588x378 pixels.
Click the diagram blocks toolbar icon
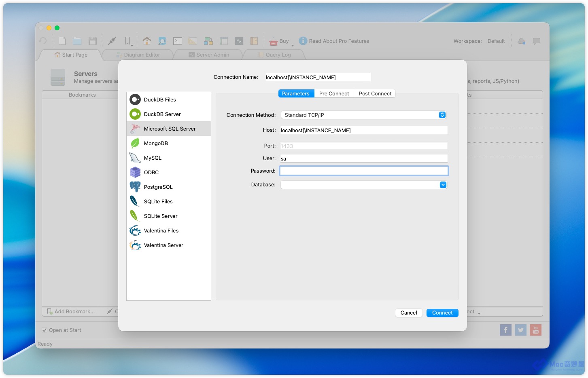pos(208,41)
